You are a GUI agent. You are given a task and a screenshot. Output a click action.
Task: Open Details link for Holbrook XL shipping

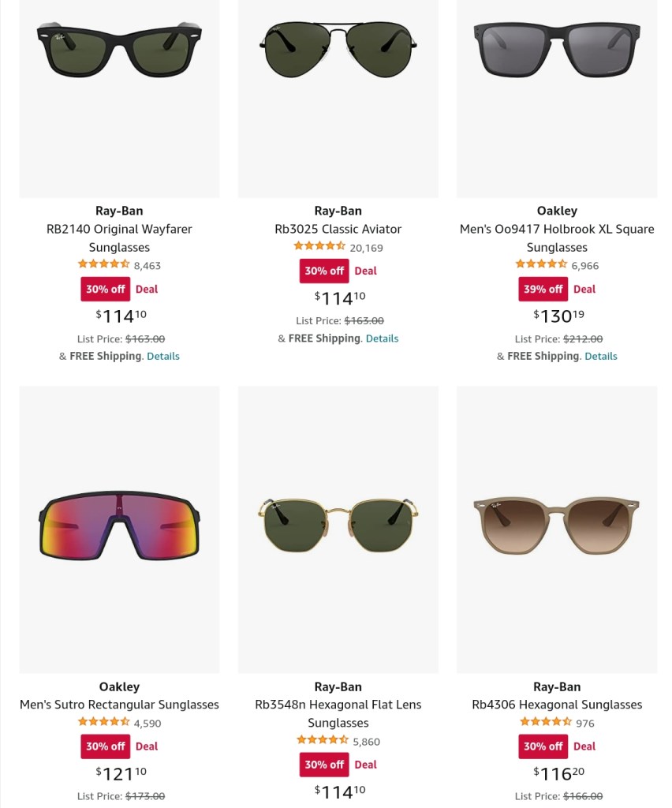[x=601, y=356]
